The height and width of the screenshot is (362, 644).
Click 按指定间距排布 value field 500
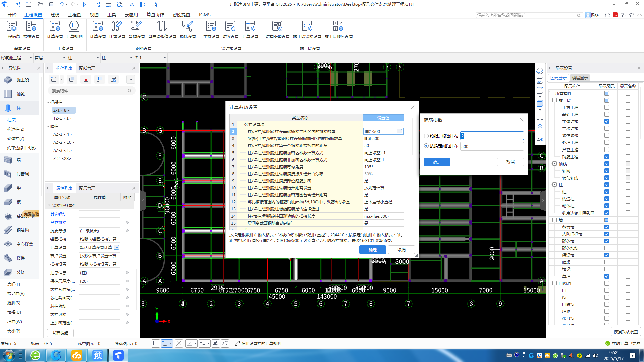pyautogui.click(x=492, y=146)
